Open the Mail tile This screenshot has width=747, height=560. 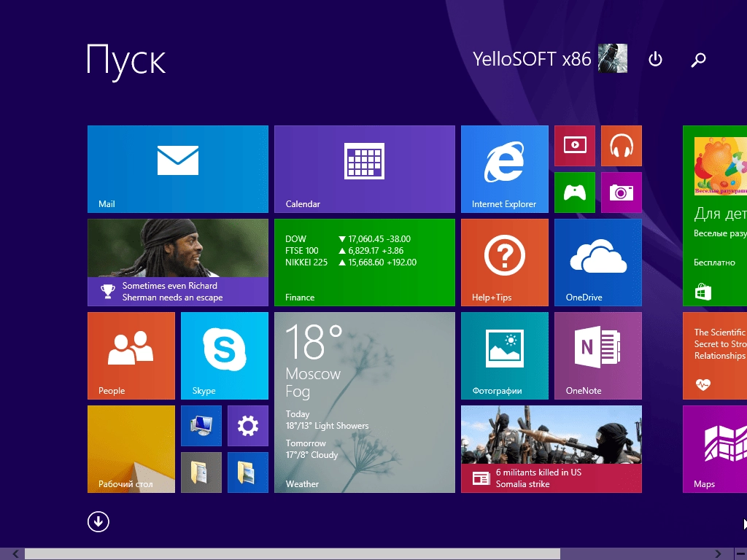point(178,169)
